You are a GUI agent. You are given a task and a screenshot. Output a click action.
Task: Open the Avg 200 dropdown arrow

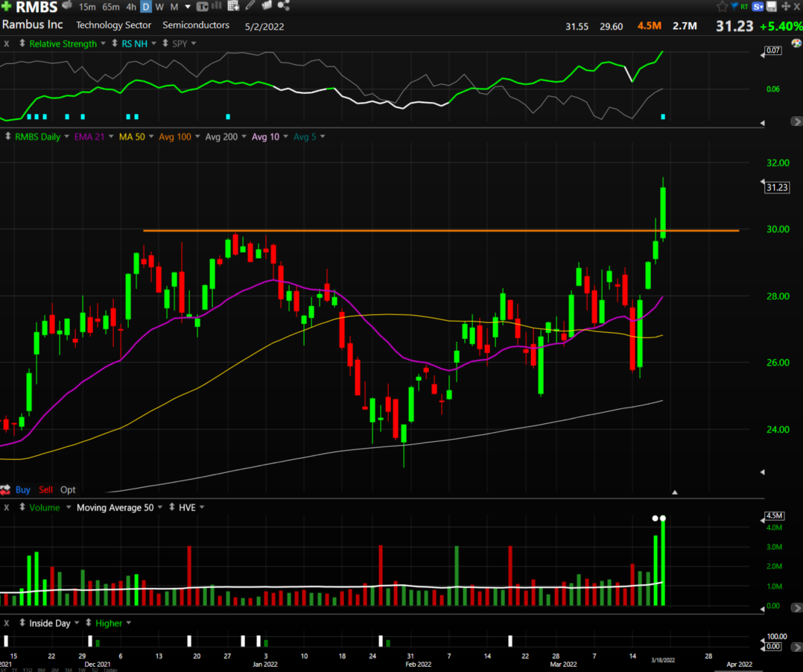click(x=244, y=136)
